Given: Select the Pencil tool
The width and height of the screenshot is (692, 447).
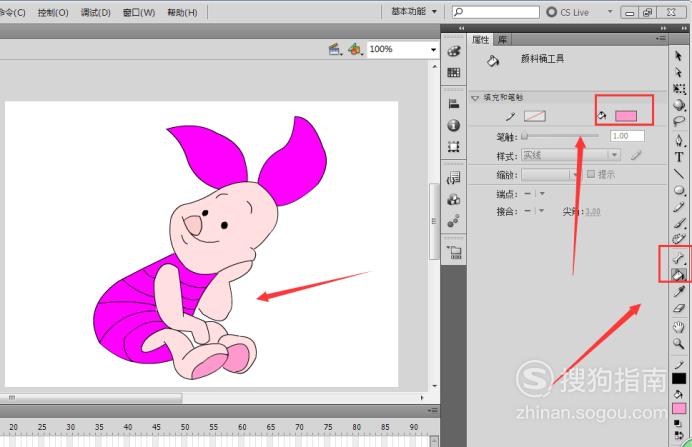Looking at the screenshot, I should 679,207.
